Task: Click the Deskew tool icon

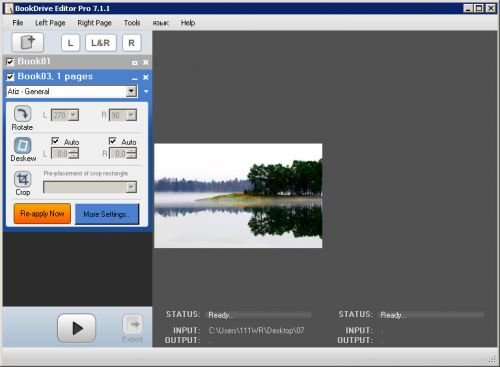Action: point(22,145)
